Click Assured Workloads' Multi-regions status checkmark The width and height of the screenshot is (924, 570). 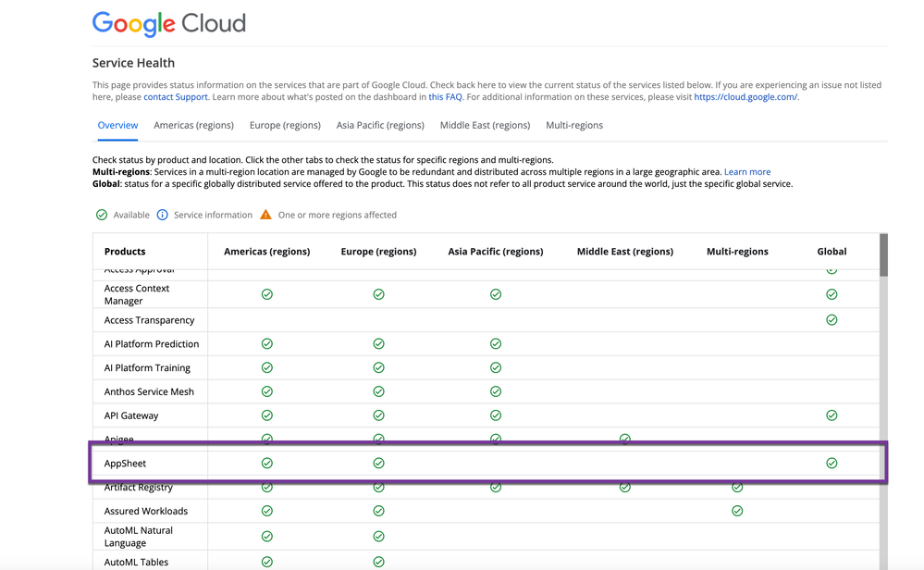[737, 511]
